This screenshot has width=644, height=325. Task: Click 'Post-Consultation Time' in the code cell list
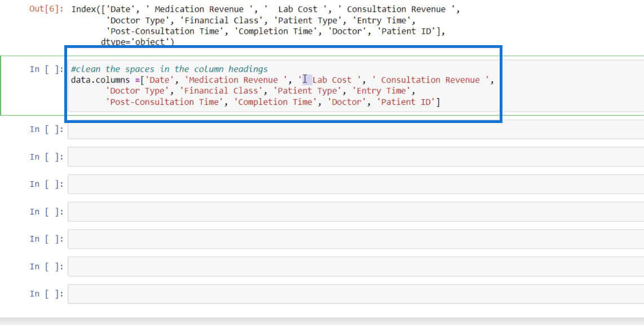(x=164, y=102)
